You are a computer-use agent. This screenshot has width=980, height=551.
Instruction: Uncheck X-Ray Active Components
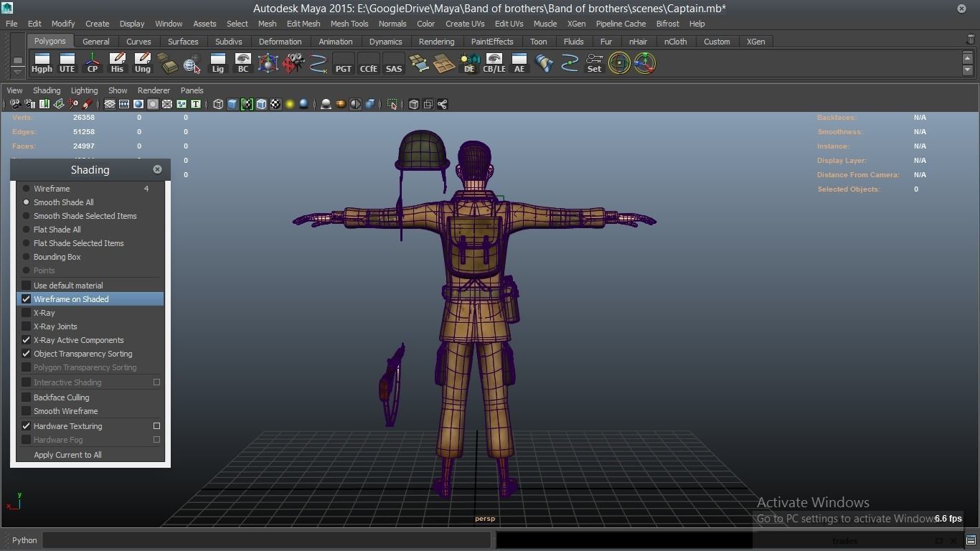tap(27, 340)
